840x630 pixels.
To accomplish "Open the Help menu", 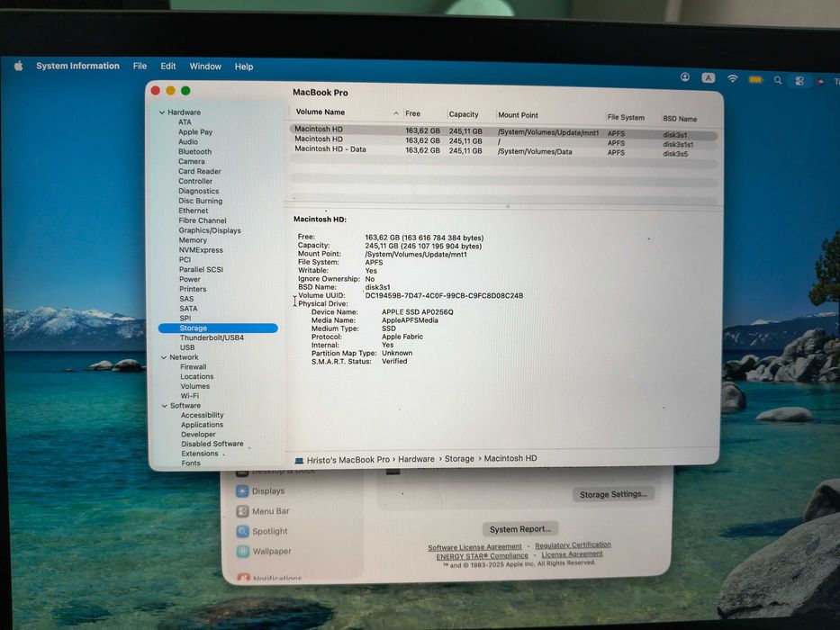I will pos(244,67).
